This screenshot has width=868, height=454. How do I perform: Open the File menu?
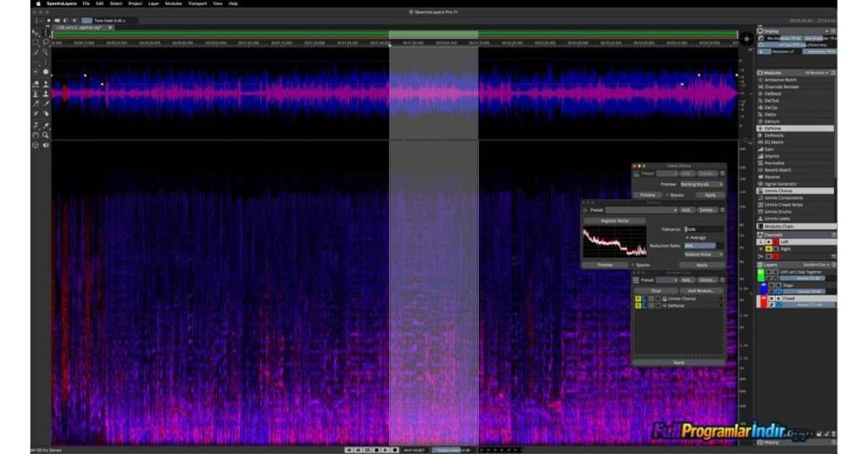click(x=86, y=3)
